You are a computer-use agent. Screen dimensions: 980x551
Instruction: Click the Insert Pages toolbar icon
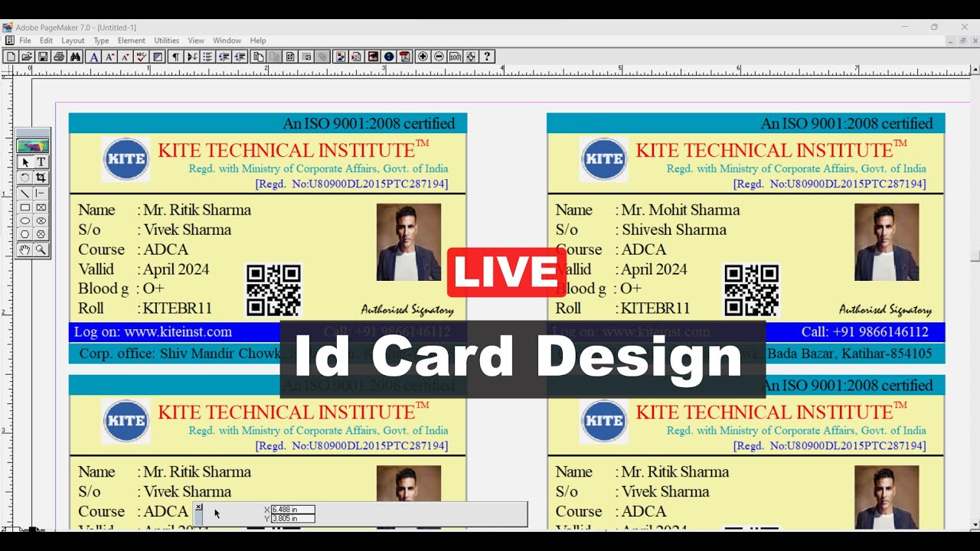(x=258, y=57)
